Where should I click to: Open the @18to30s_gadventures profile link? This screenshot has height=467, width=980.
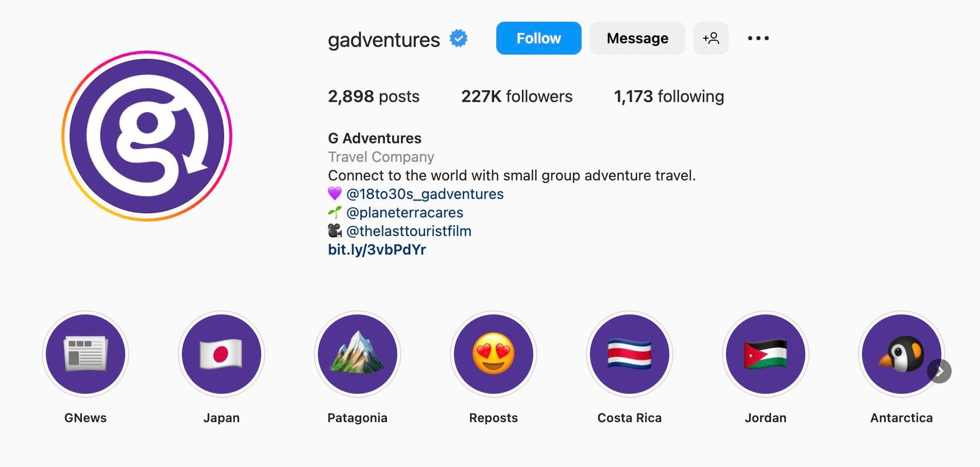[425, 194]
